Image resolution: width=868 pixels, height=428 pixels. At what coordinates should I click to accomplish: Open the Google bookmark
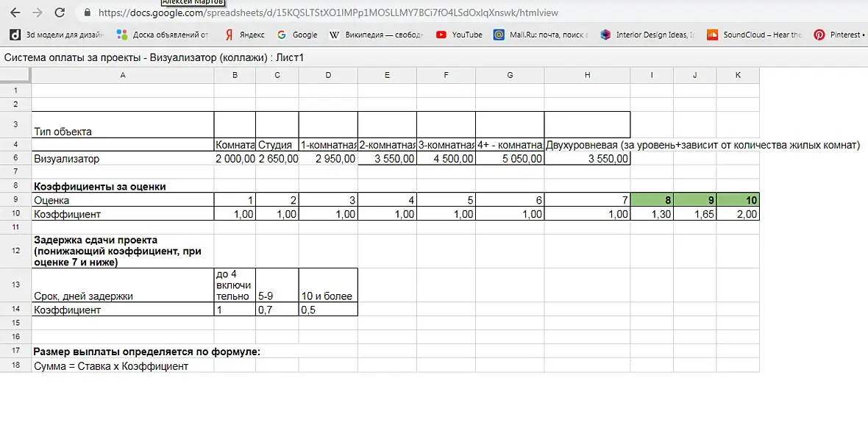(x=297, y=35)
